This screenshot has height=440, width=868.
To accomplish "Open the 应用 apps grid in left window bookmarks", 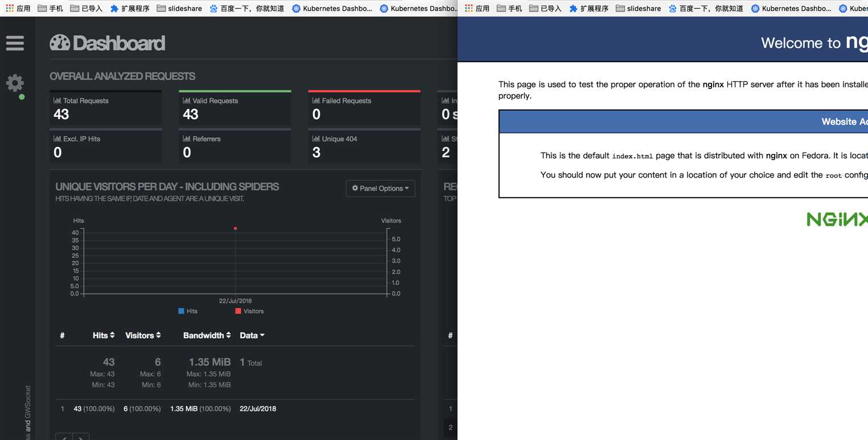I will [18, 9].
